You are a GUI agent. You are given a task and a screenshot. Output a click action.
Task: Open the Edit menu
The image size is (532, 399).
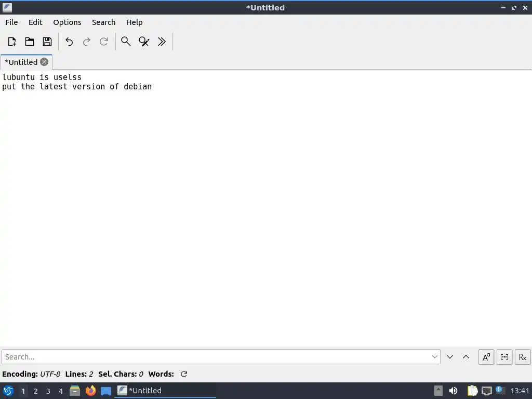tap(35, 22)
